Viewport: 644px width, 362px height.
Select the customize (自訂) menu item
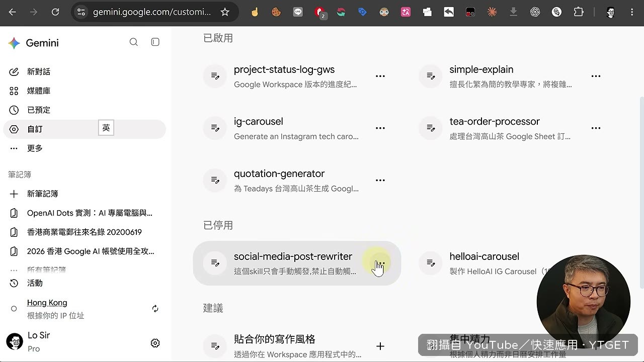pyautogui.click(x=85, y=129)
